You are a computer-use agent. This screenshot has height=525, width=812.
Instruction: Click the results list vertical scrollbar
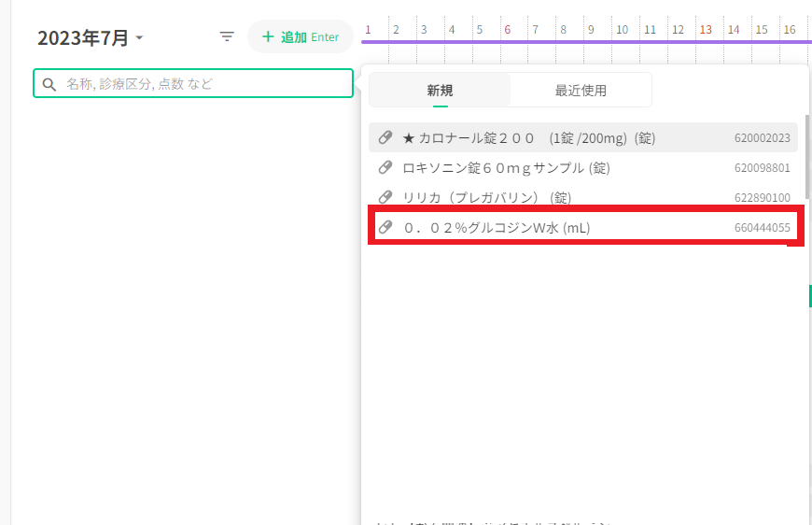(807, 157)
